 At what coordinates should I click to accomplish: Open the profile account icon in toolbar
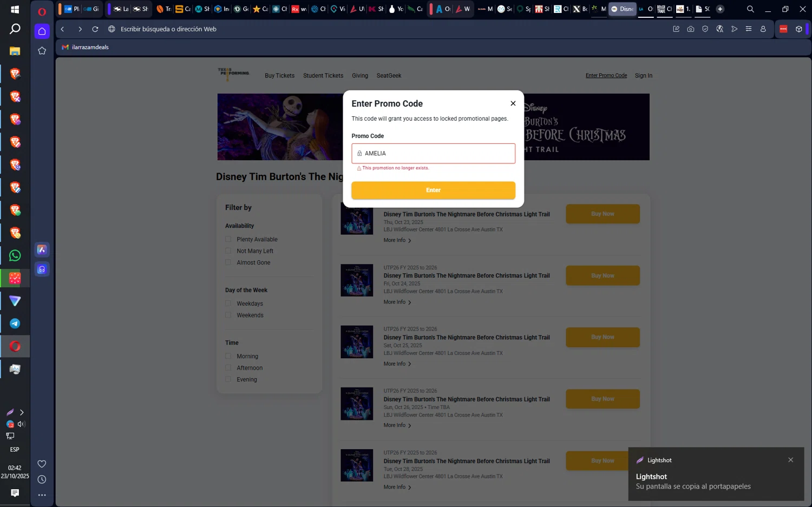(x=763, y=29)
